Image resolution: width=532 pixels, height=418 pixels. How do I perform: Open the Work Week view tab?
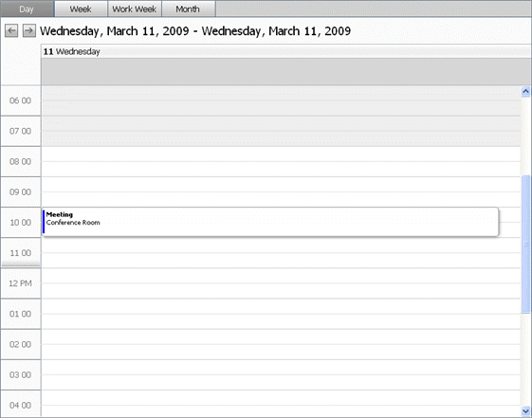point(135,9)
